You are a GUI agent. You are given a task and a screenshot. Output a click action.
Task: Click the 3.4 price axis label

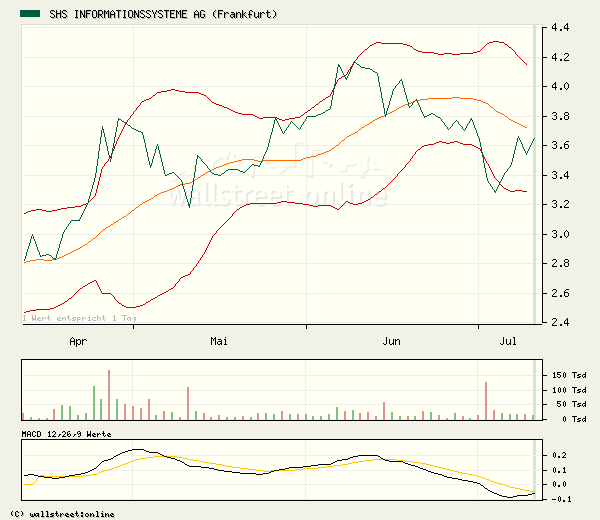pyautogui.click(x=560, y=175)
